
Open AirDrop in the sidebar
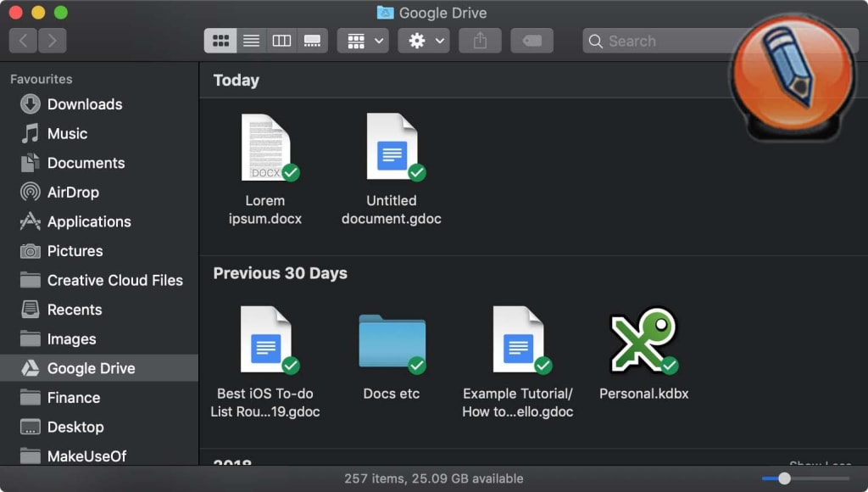[99, 193]
